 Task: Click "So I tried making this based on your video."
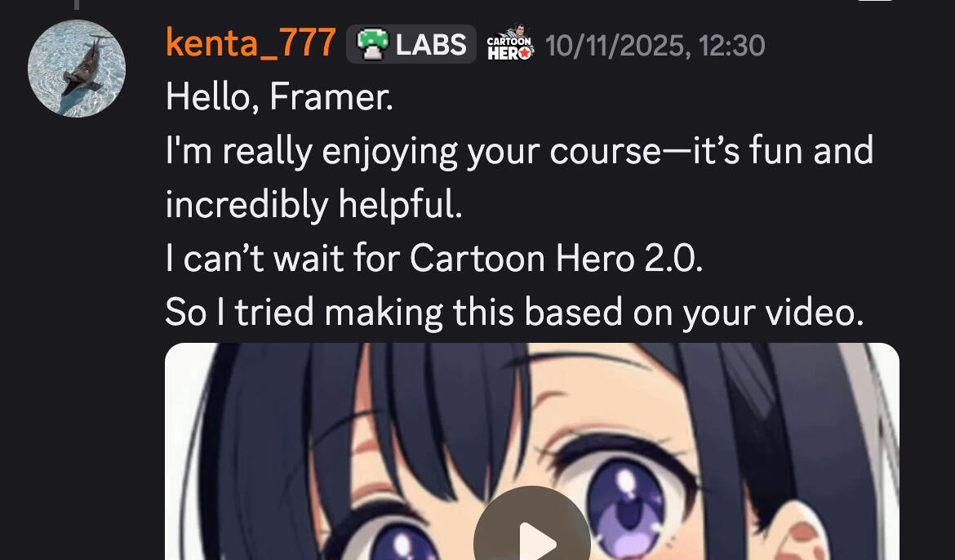[515, 313]
